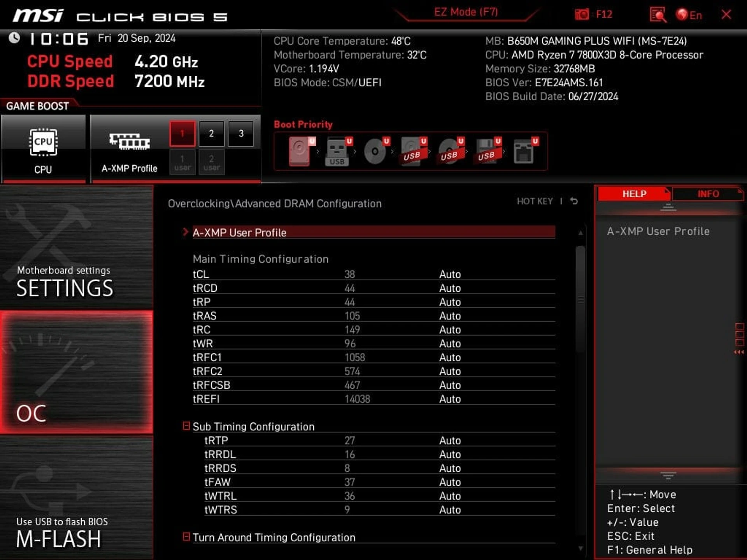Collapse Turn Around Timing Configuration section
This screenshot has height=560, width=747.
click(186, 537)
